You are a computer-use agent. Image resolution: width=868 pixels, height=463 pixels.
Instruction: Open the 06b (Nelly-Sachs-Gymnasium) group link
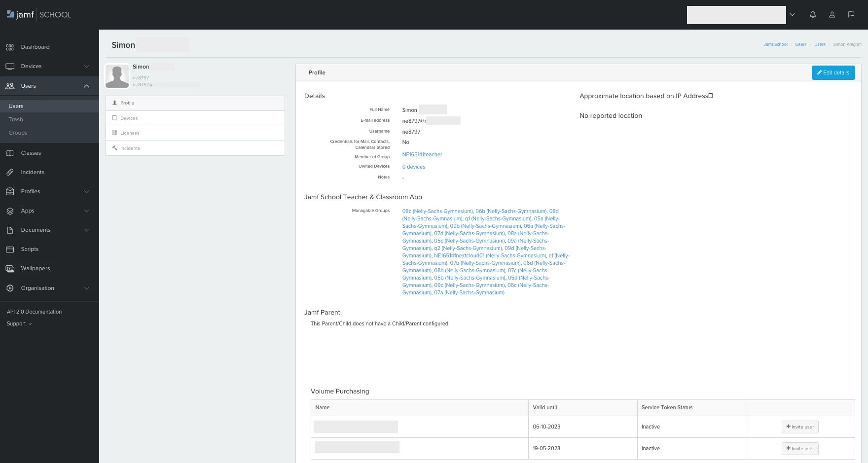tap(511, 211)
